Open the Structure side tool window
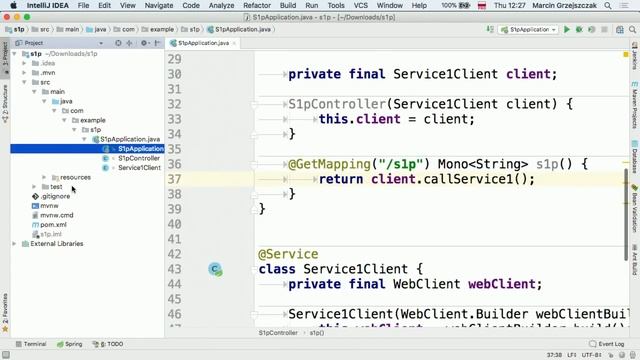The image size is (640, 360). pos(5,104)
